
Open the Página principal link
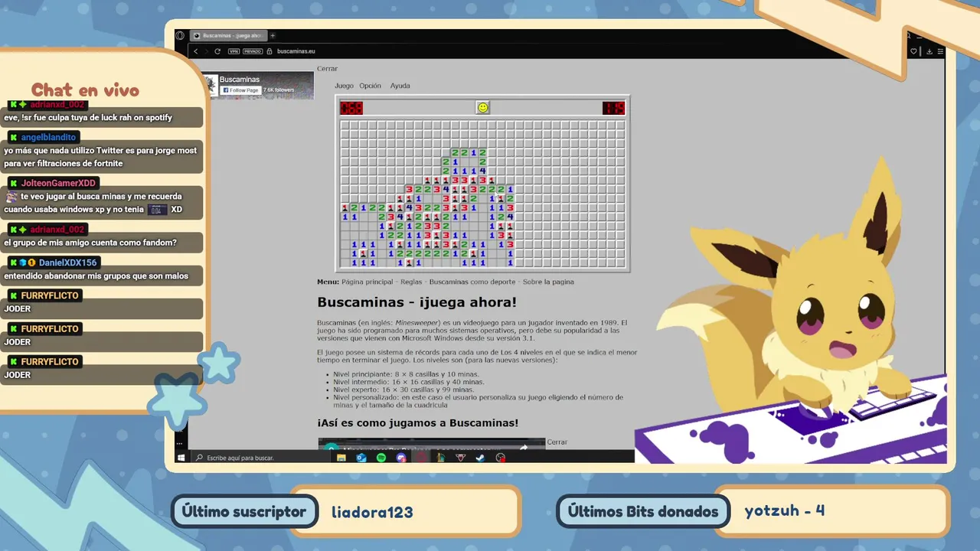click(367, 282)
